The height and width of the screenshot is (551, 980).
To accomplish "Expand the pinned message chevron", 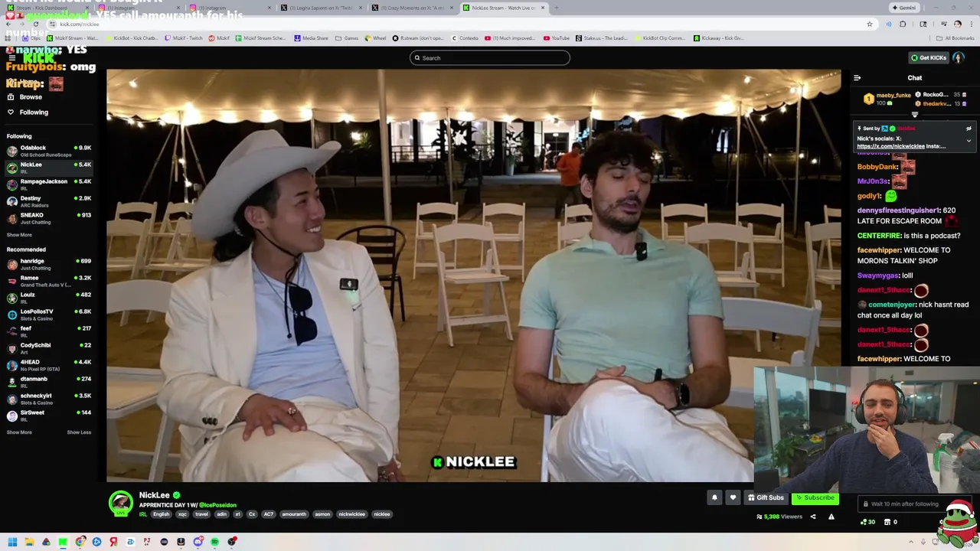I will [x=969, y=141].
